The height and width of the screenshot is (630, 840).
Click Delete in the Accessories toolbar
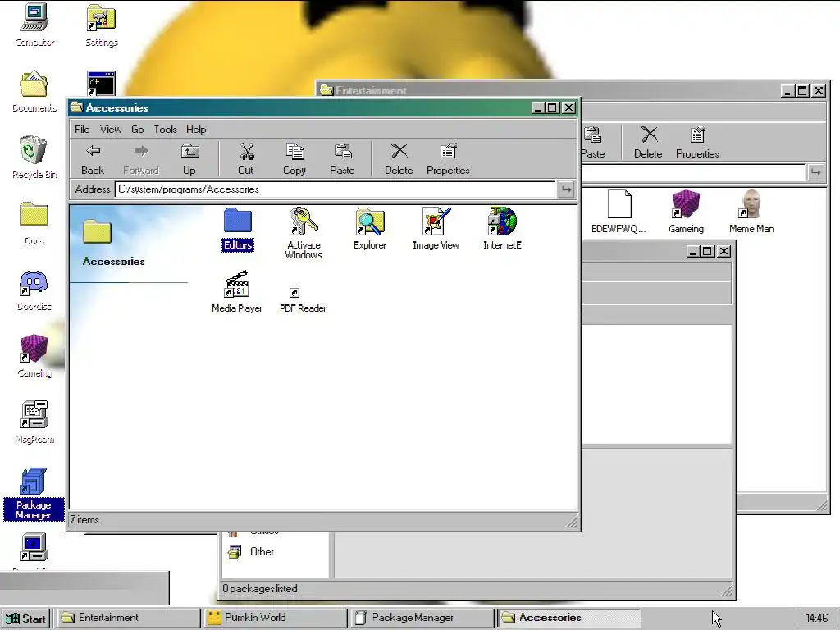tap(399, 159)
